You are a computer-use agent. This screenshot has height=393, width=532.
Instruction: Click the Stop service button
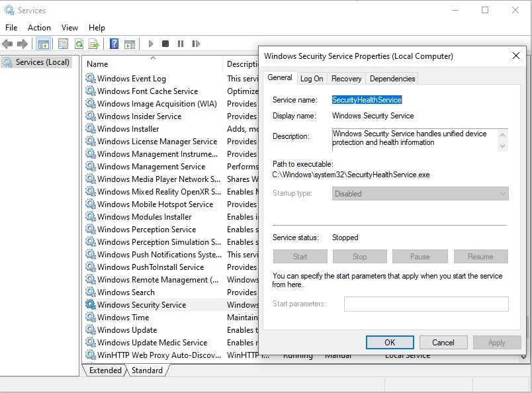[360, 256]
